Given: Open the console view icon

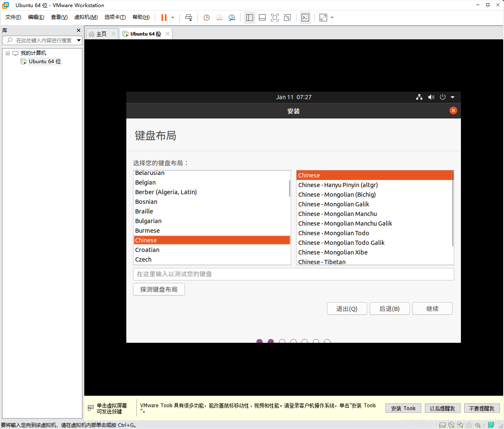Looking at the screenshot, I should 305,18.
